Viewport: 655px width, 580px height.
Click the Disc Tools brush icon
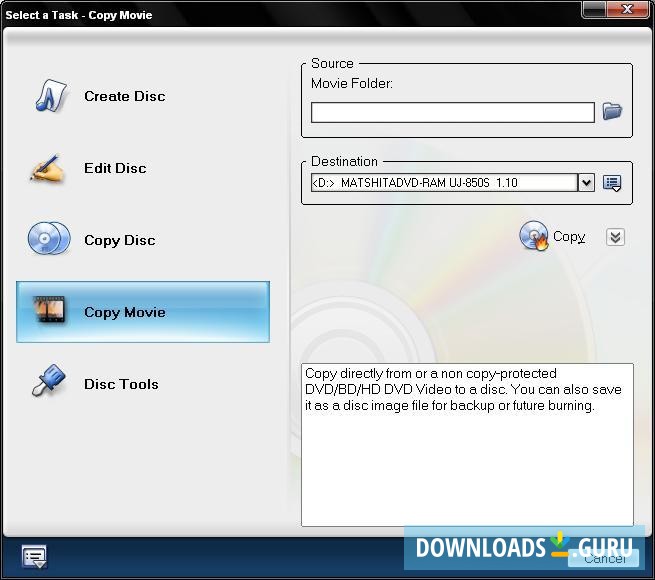49,380
